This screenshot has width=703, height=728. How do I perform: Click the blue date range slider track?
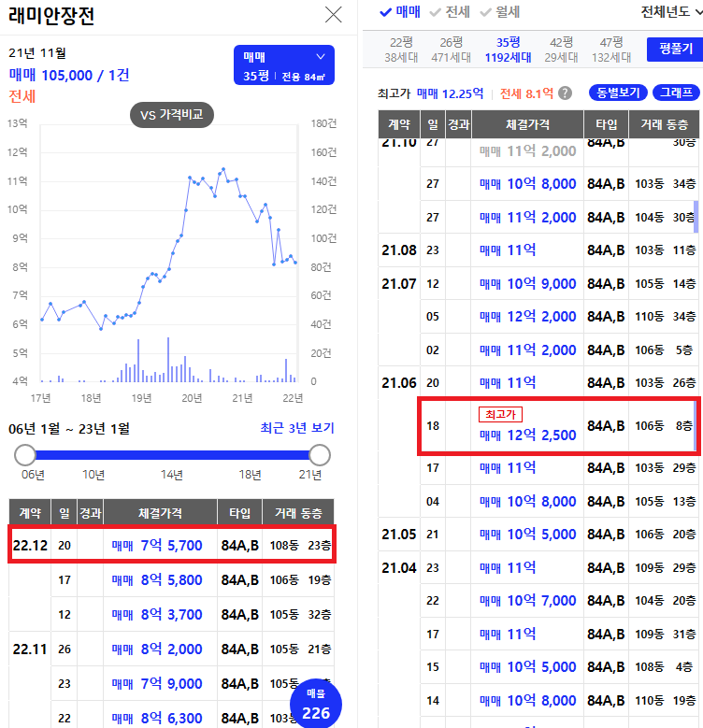click(x=172, y=455)
